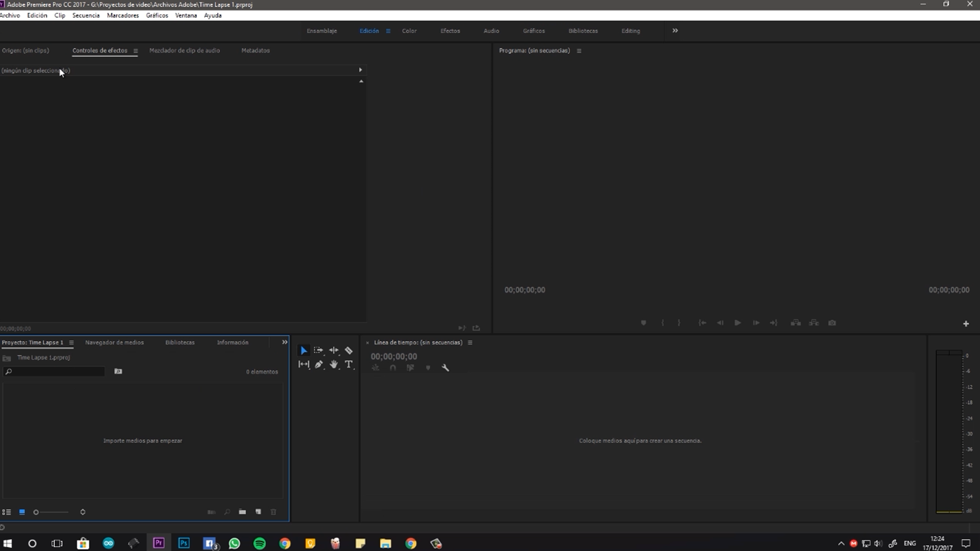Click Find icon in Project panel footer

pyautogui.click(x=227, y=512)
